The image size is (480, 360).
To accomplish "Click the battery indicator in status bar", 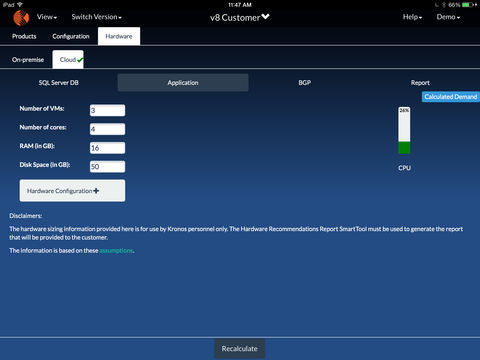I will pos(470,5).
